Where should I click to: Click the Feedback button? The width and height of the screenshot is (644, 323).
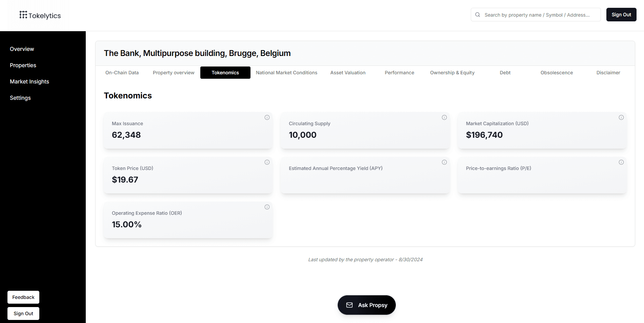[x=23, y=297]
